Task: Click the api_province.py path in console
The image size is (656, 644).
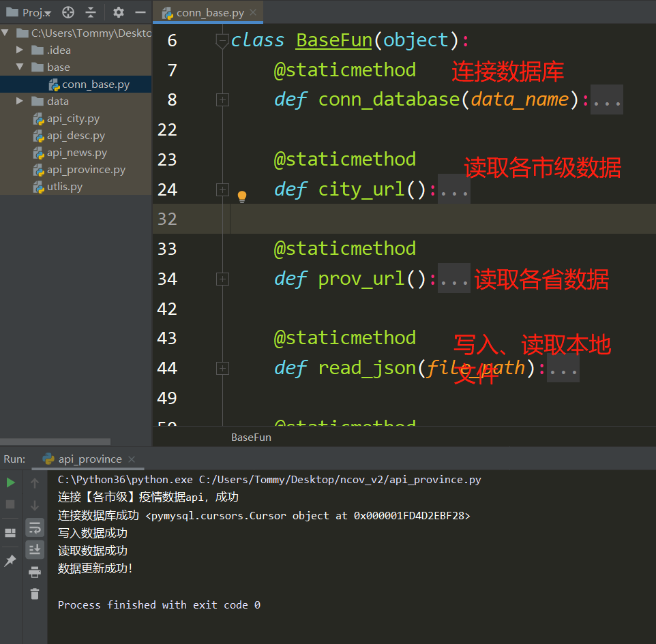Action: point(340,480)
